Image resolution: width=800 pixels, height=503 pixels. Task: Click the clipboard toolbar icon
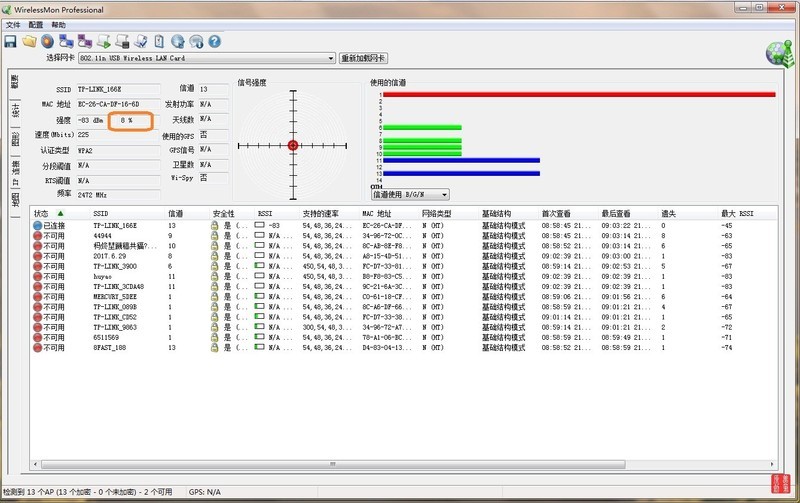point(159,41)
